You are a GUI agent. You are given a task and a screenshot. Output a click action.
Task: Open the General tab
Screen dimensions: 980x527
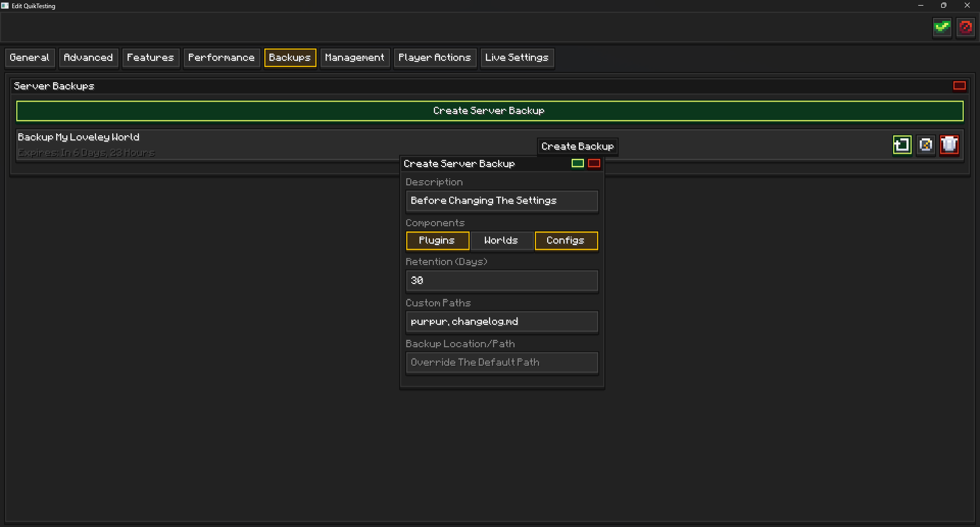[x=30, y=58]
